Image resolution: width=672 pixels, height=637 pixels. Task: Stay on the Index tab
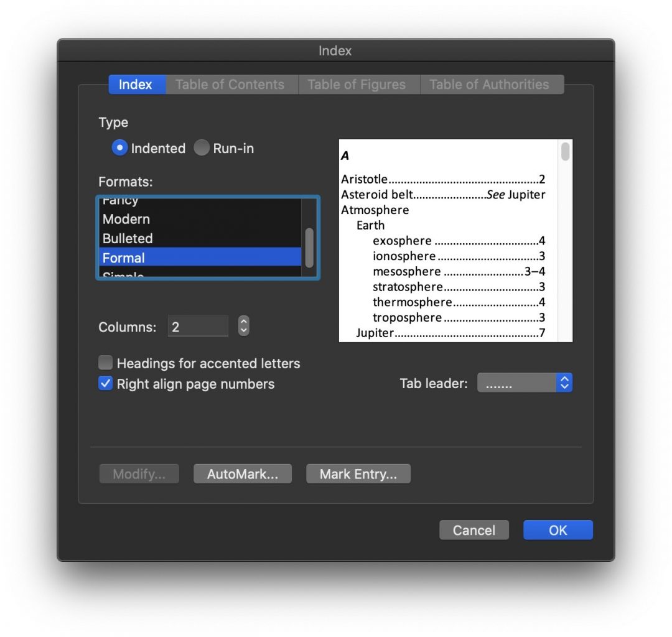pyautogui.click(x=136, y=84)
